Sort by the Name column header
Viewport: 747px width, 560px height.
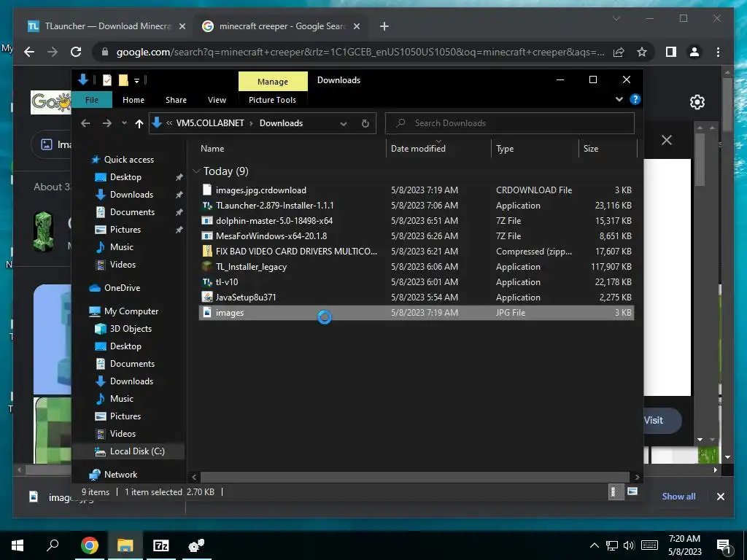(x=212, y=149)
